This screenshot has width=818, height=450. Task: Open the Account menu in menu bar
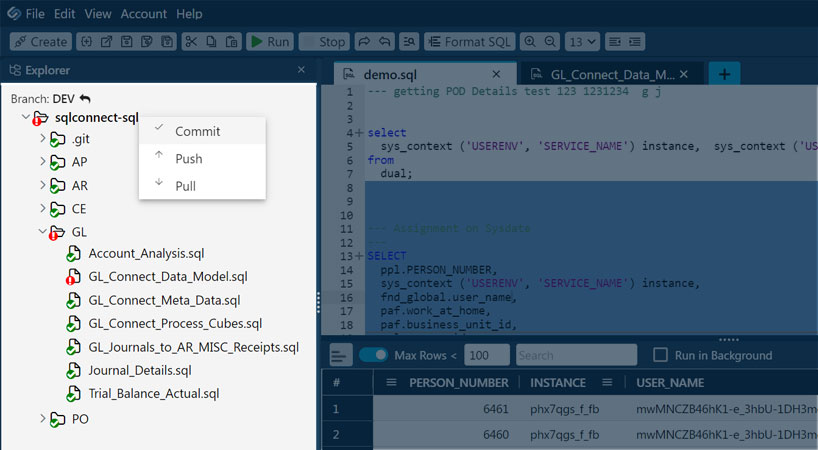(x=144, y=14)
